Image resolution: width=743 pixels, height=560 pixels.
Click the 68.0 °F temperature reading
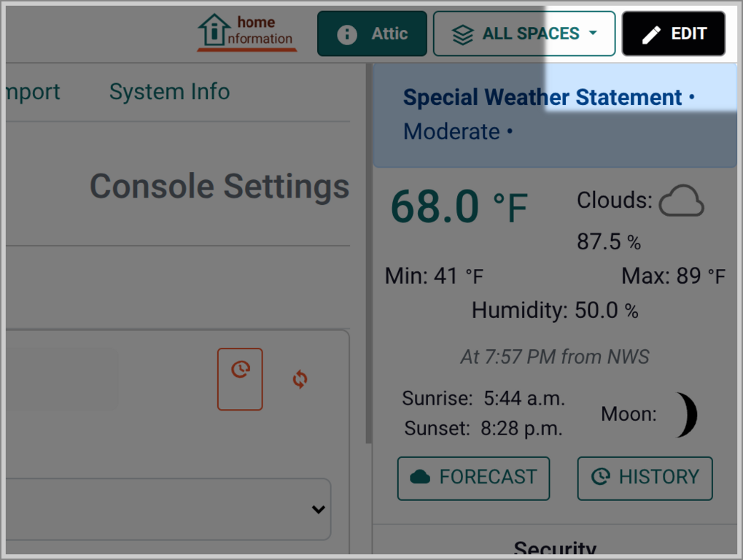pos(459,206)
